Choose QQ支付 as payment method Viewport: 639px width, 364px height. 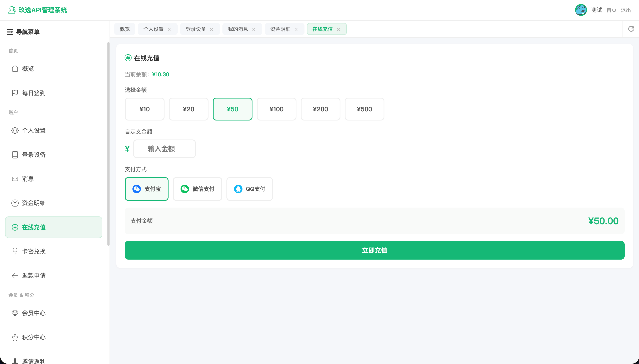(x=250, y=189)
